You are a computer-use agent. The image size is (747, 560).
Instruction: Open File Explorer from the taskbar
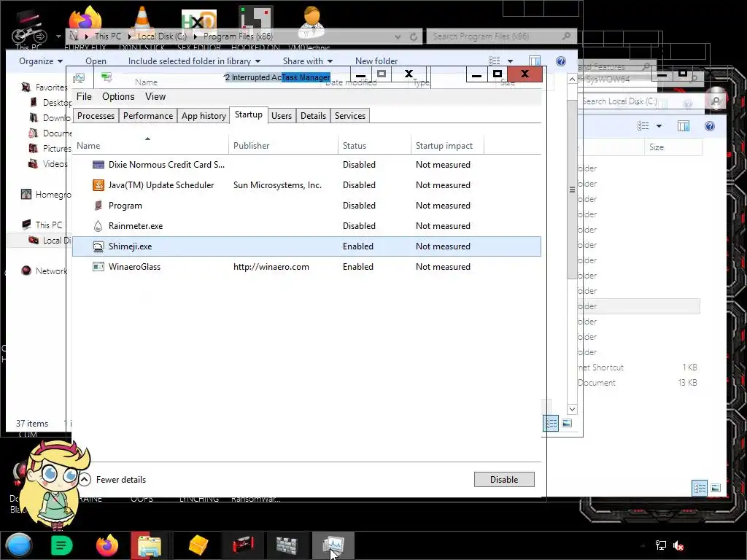coord(149,545)
